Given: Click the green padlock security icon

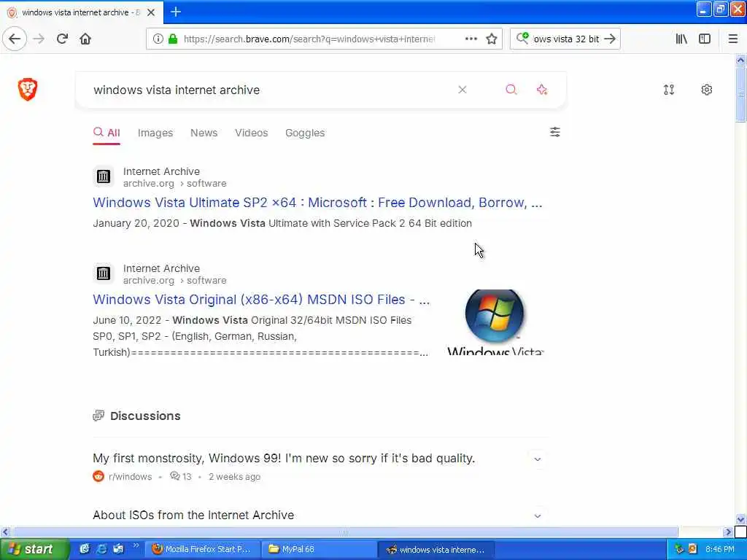Looking at the screenshot, I should pyautogui.click(x=173, y=39).
